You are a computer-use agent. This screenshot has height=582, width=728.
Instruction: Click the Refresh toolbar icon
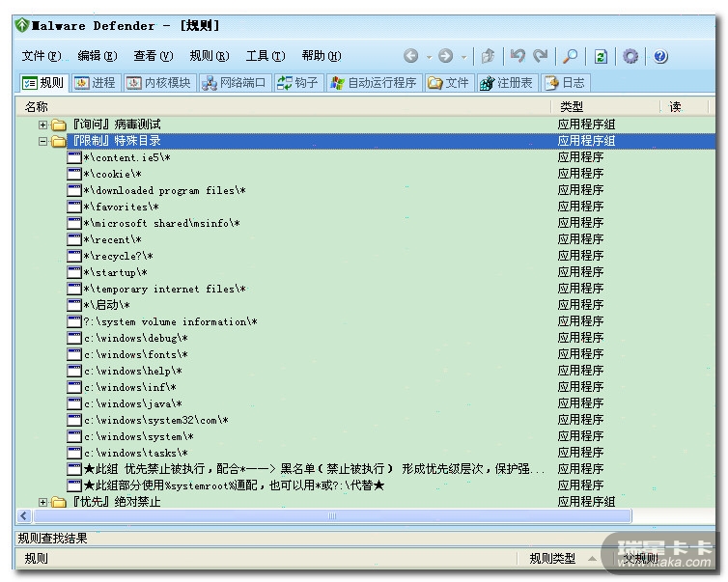point(601,56)
